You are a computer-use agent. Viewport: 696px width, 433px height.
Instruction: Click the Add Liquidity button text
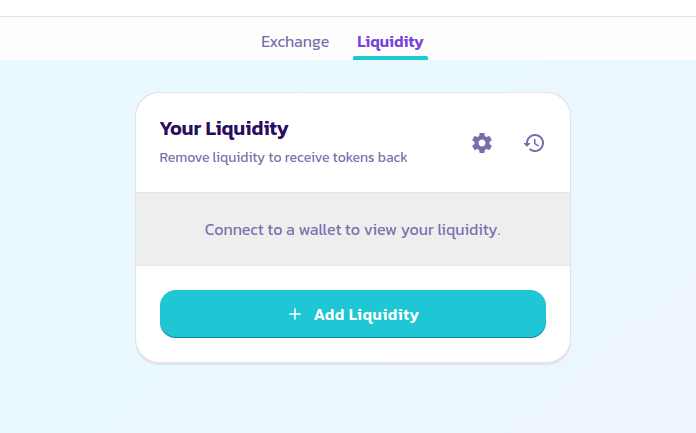(366, 314)
